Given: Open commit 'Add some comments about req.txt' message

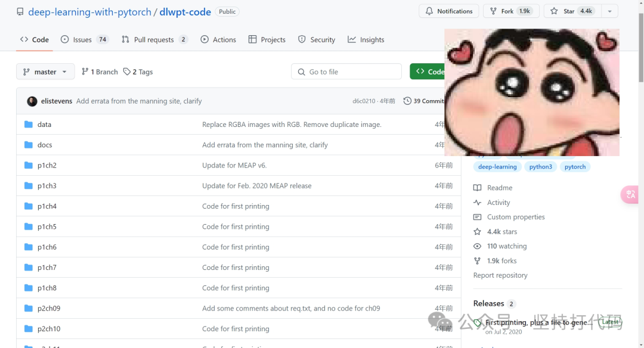Looking at the screenshot, I should click(291, 308).
